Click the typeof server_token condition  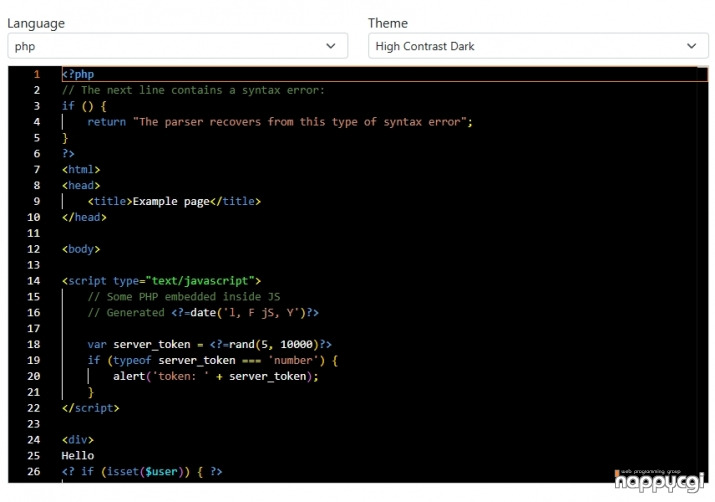tap(216, 360)
